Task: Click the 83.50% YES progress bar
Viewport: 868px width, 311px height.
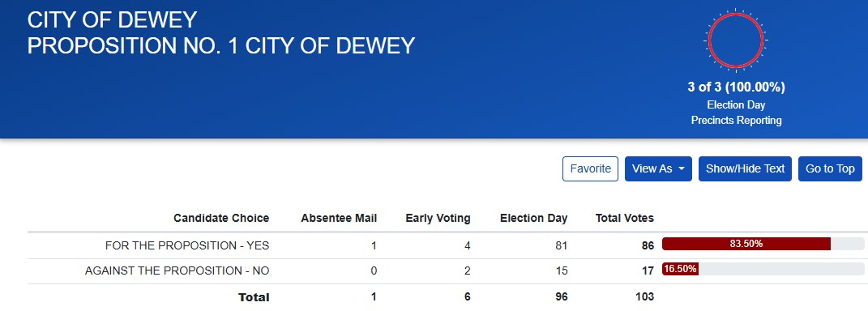Action: [763, 244]
